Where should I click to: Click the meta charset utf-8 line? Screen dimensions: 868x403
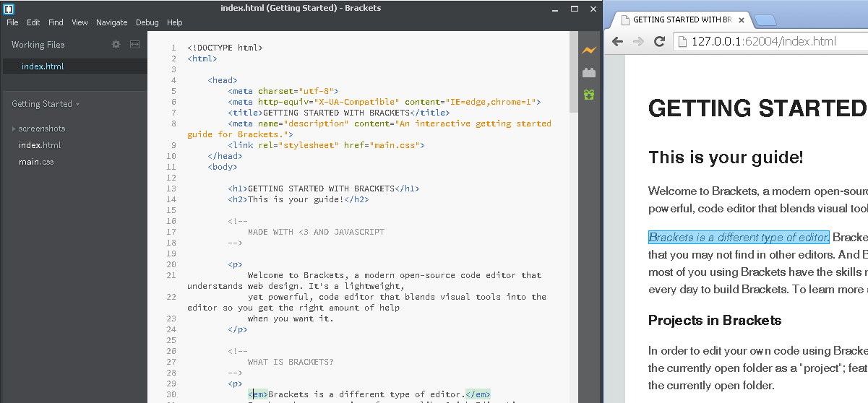tap(283, 91)
